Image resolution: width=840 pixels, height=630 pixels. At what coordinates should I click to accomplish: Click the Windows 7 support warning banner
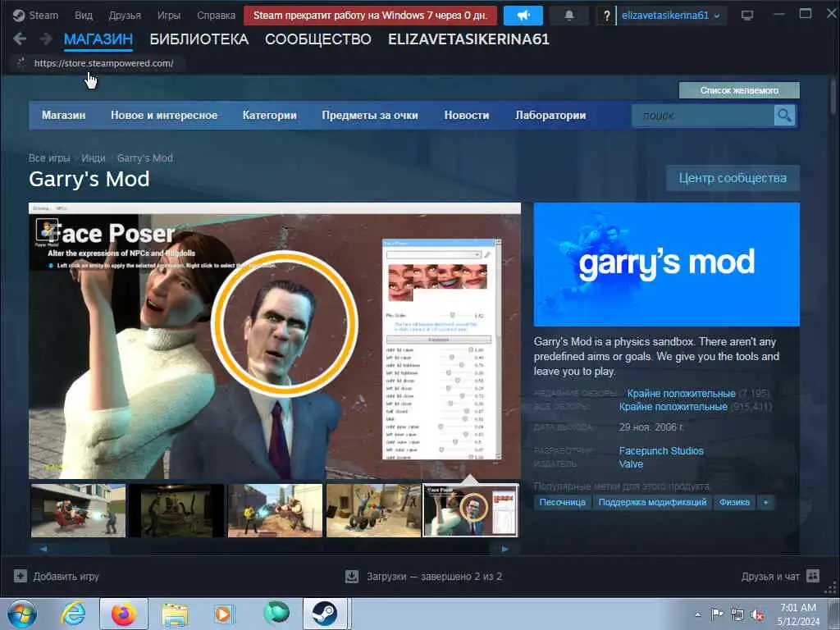[370, 16]
